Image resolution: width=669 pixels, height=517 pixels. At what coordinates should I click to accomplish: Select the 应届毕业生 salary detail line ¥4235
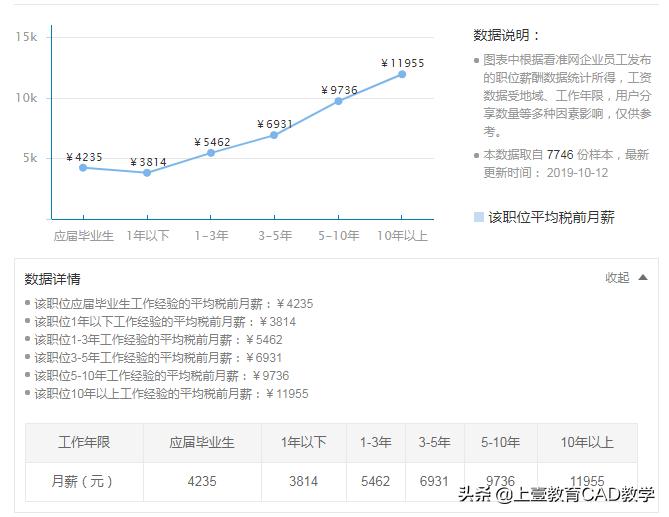(174, 304)
